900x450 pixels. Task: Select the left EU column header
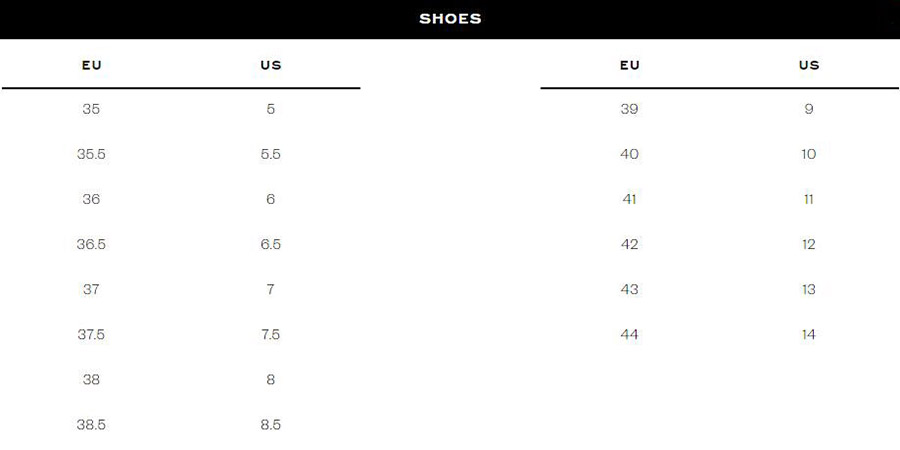pos(91,65)
